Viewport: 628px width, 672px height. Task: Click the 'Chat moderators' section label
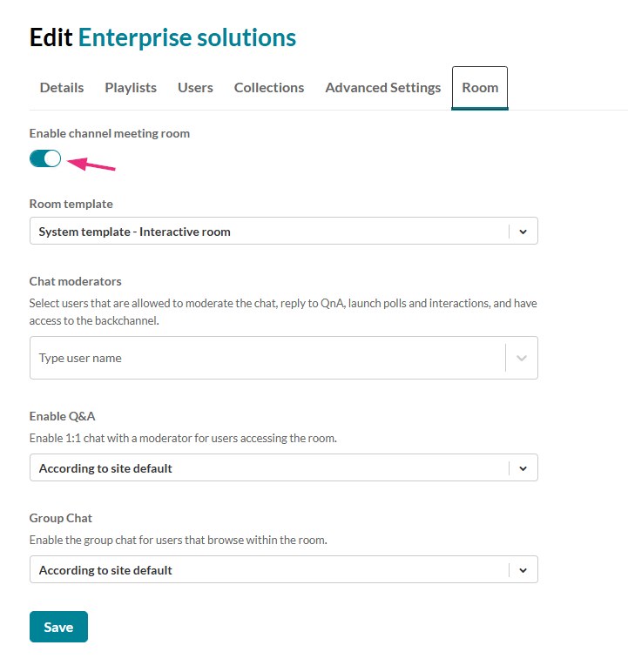click(76, 281)
